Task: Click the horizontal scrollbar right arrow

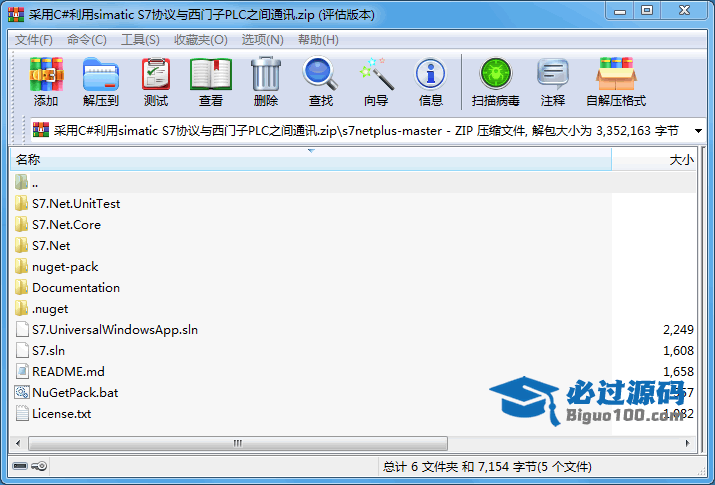Action: tap(688, 443)
